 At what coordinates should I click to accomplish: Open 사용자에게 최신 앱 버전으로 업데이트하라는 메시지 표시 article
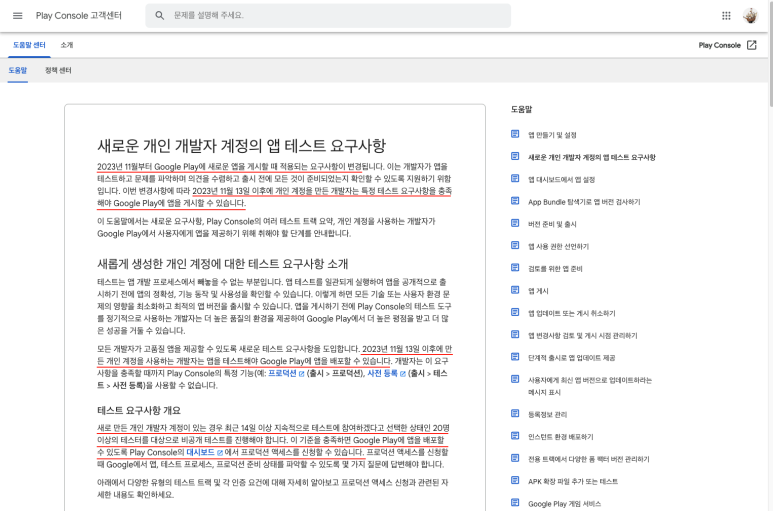click(x=590, y=386)
